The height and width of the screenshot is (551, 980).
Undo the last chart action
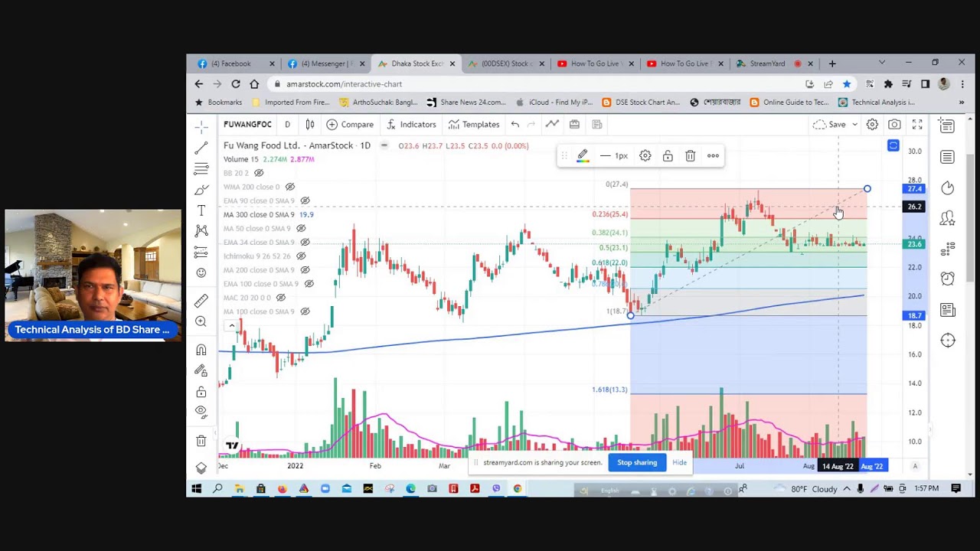click(515, 124)
